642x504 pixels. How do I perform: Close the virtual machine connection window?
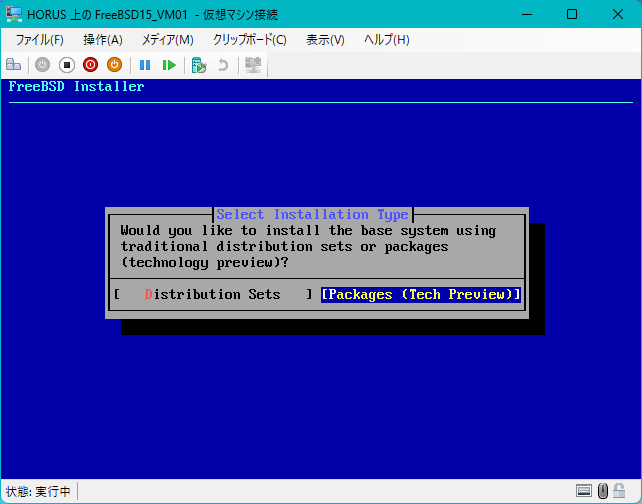(618, 14)
